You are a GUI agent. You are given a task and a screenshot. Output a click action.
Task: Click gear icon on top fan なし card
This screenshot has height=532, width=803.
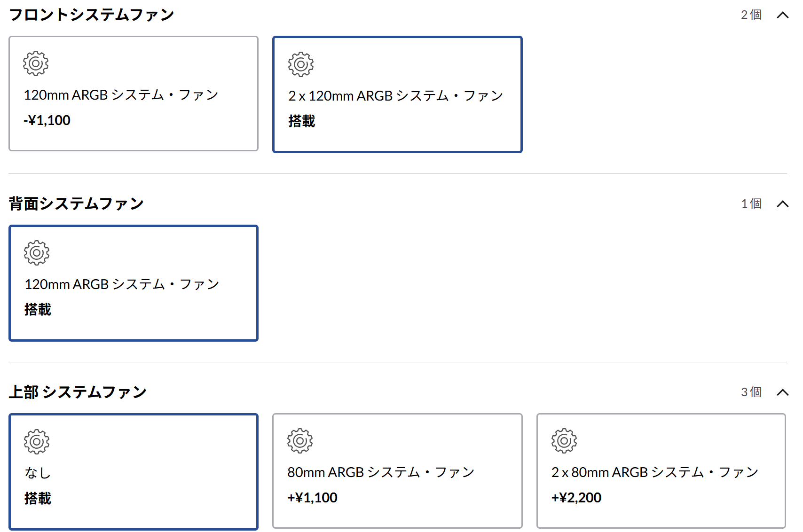(37, 441)
